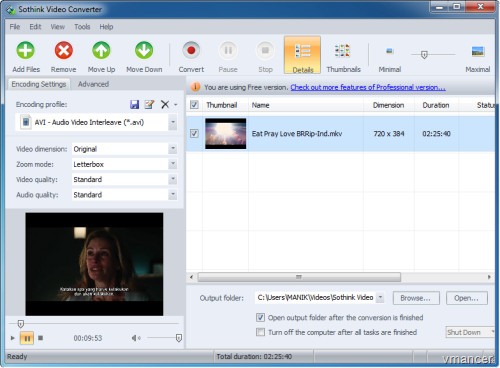Switch to the Advanced tab
This screenshot has height=368, width=500.
point(93,84)
